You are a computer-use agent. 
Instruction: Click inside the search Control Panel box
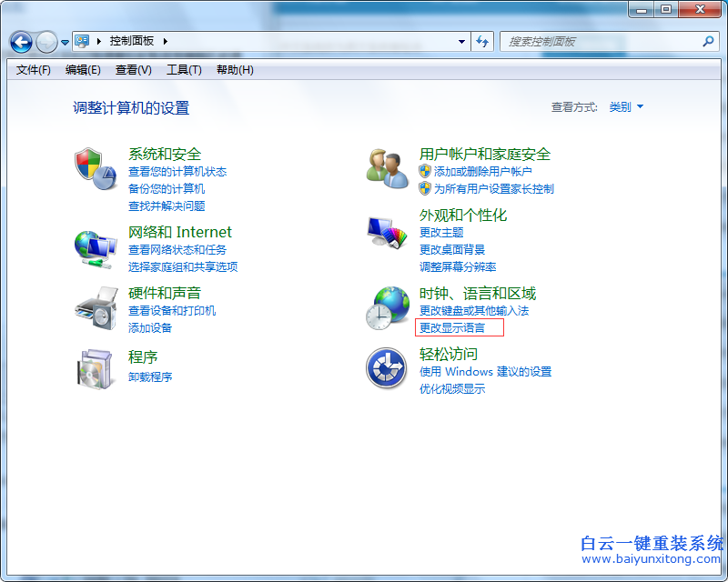pos(591,41)
